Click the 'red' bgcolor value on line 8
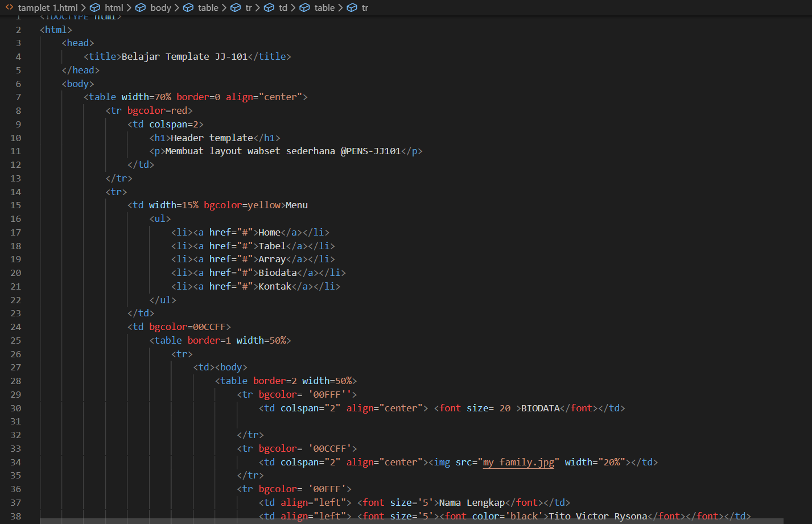Image resolution: width=812 pixels, height=524 pixels. pos(179,111)
